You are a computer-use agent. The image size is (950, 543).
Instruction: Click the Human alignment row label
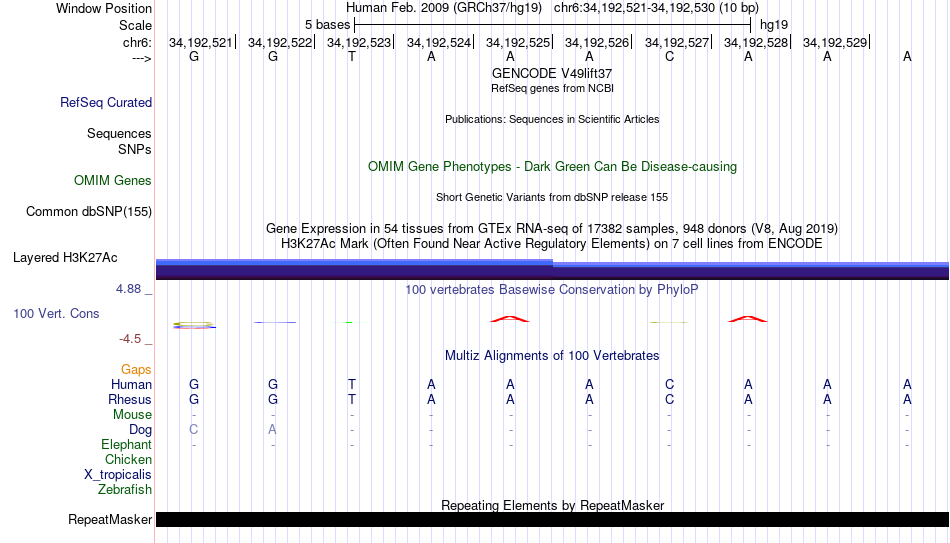[x=131, y=385]
